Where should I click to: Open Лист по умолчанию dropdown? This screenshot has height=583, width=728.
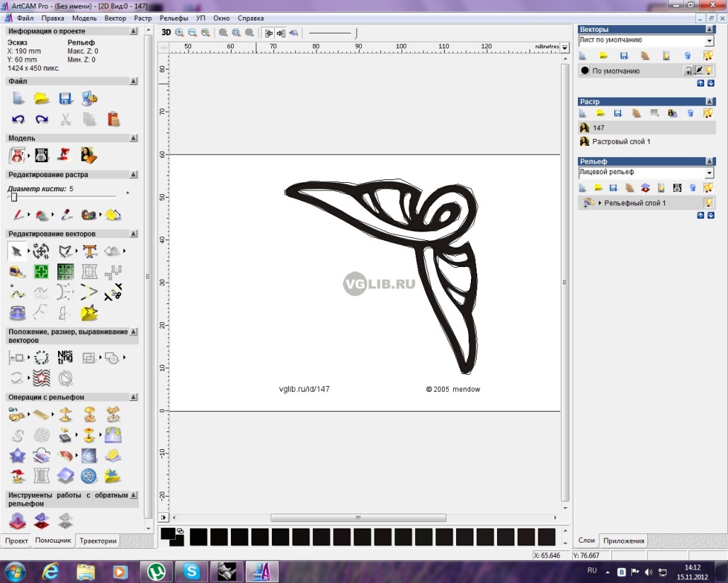pyautogui.click(x=709, y=41)
